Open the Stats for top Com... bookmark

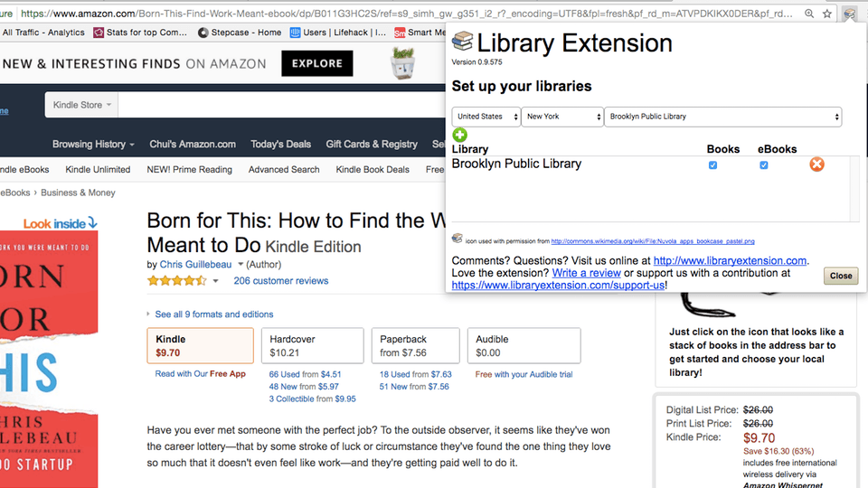(140, 33)
